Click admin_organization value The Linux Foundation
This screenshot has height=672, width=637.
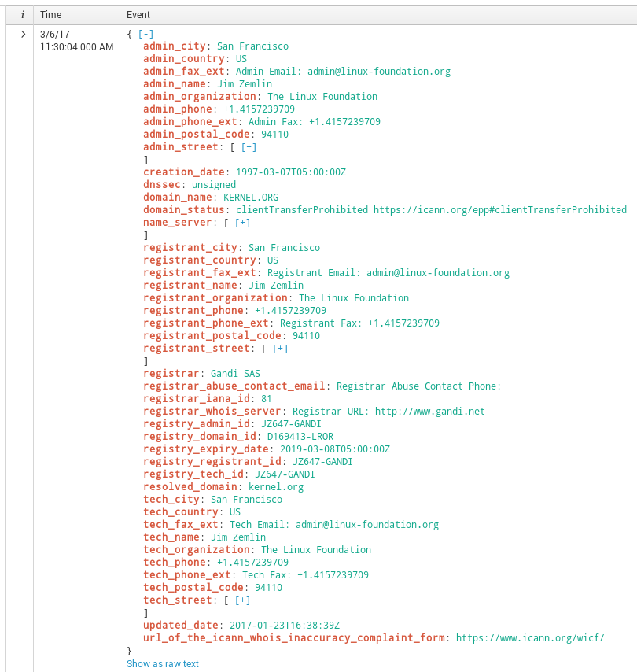(x=322, y=97)
